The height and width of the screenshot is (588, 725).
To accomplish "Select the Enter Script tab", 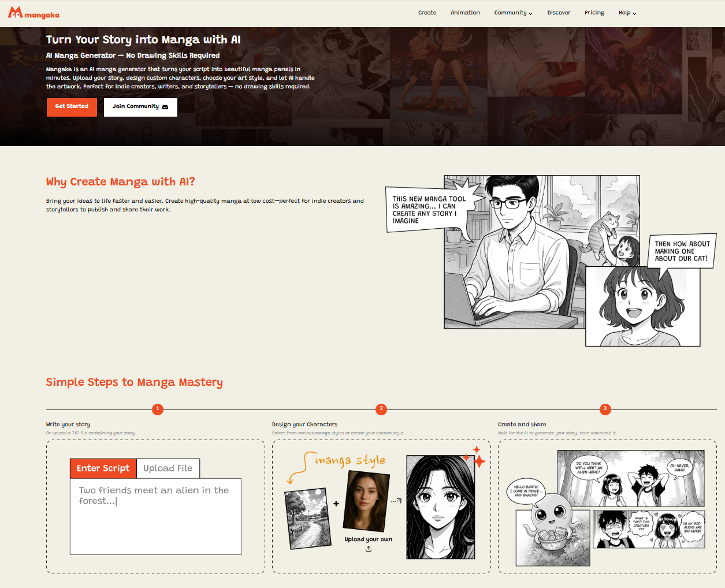I will (x=103, y=468).
